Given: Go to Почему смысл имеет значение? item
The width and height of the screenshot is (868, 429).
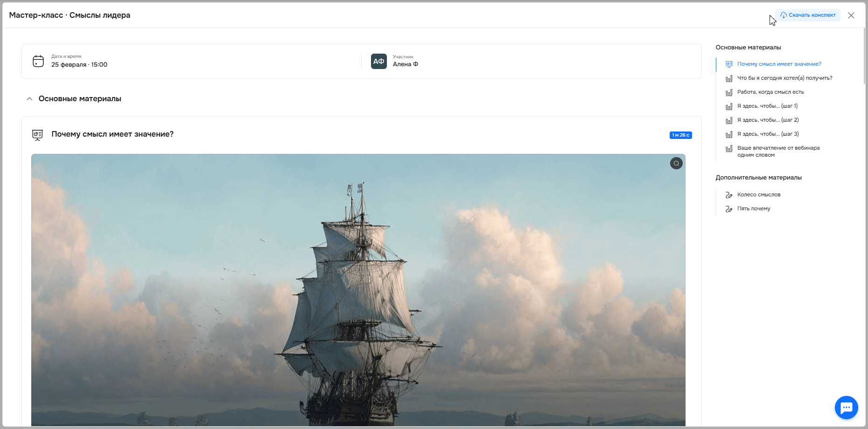Looking at the screenshot, I should pos(779,64).
